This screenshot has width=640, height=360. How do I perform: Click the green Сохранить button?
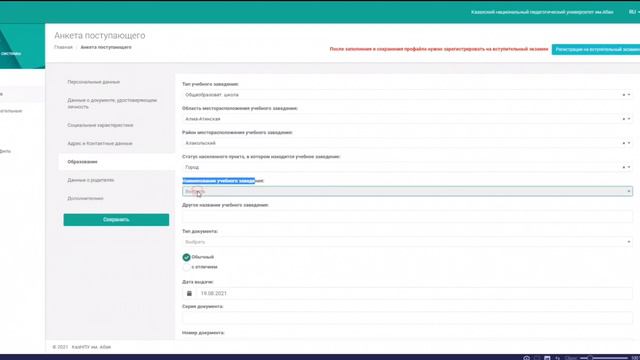click(x=116, y=220)
